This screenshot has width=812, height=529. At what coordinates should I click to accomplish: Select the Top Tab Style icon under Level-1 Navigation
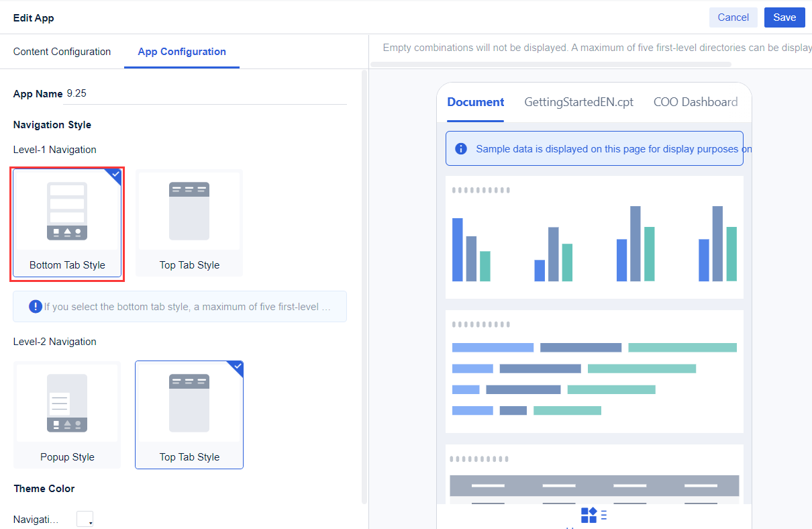coord(189,210)
